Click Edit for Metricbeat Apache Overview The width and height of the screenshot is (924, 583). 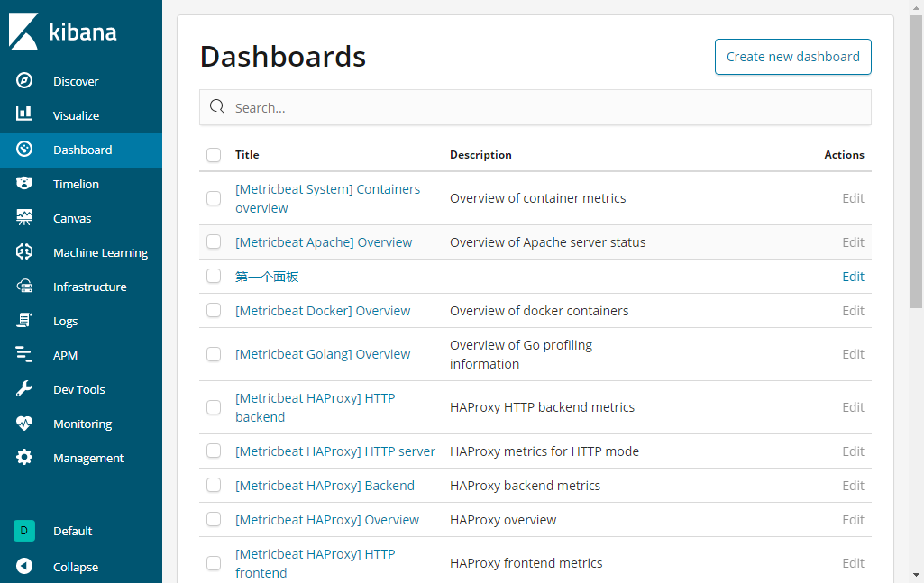[853, 242]
